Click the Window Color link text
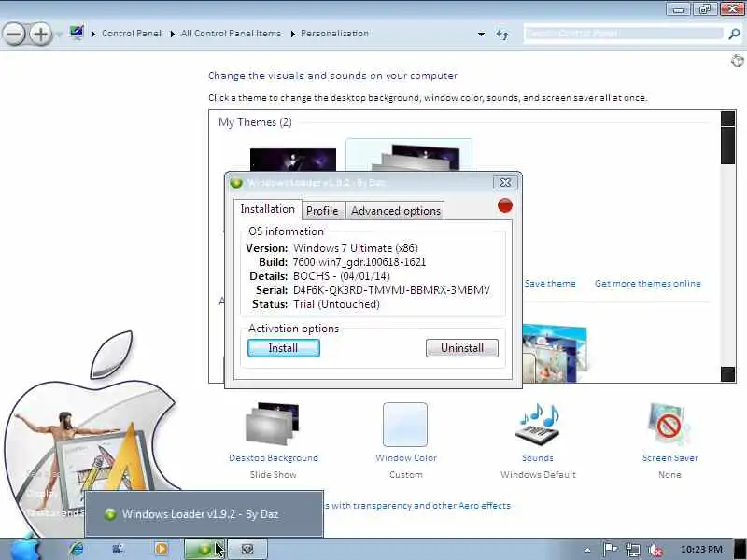 pyautogui.click(x=406, y=457)
